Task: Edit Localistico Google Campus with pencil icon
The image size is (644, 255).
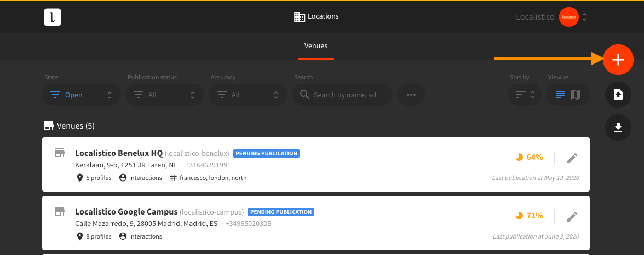Action: pos(572,217)
